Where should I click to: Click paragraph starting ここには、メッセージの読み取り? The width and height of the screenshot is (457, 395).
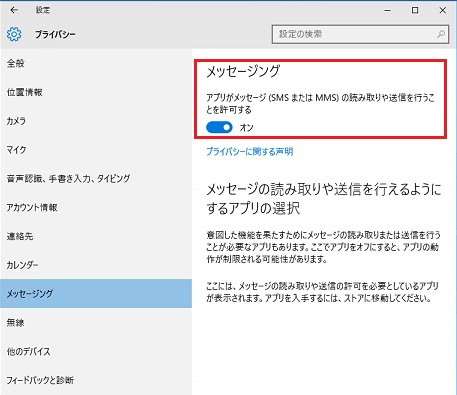click(x=322, y=292)
